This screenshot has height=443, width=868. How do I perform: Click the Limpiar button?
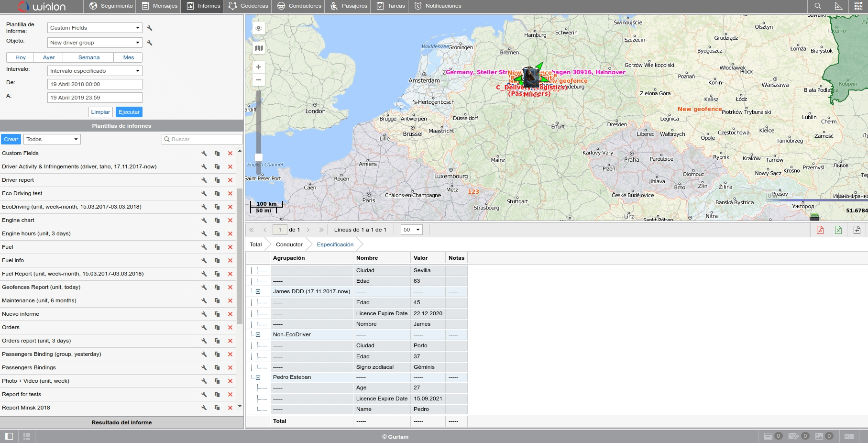coord(100,112)
